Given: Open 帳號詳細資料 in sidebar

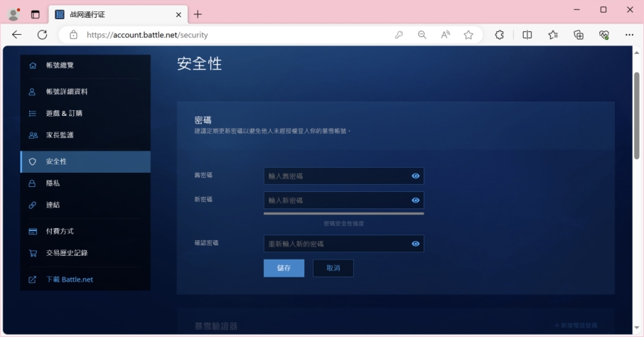Looking at the screenshot, I should point(85,92).
